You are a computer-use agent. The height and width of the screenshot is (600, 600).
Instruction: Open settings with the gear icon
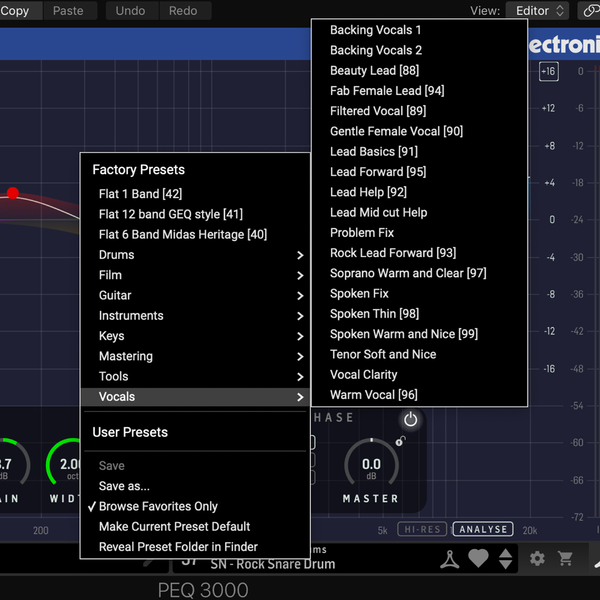(537, 559)
